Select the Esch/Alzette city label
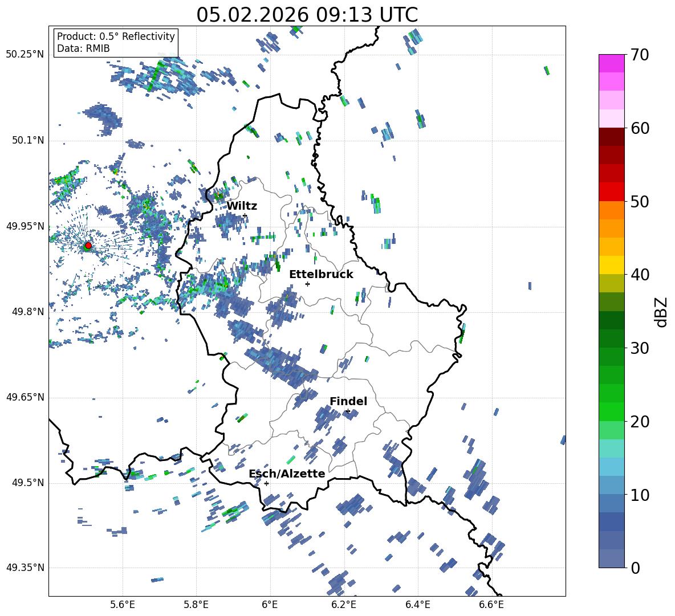This screenshot has width=675, height=616. (287, 474)
